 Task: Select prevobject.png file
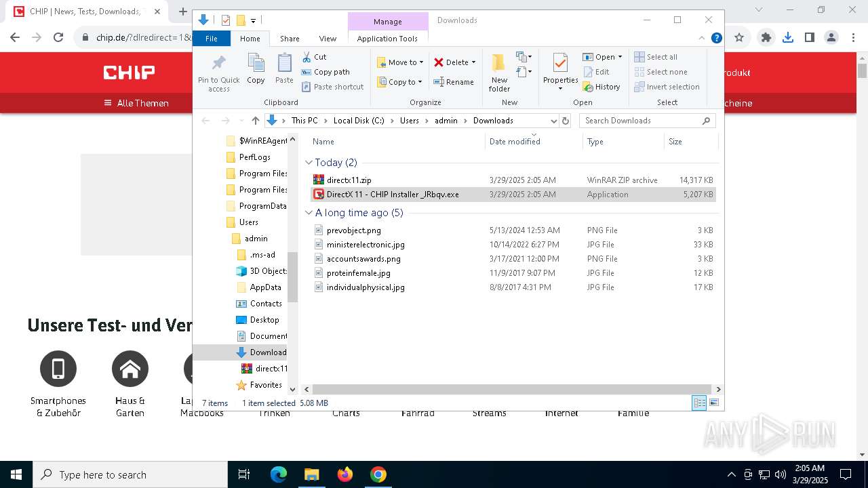pyautogui.click(x=513, y=230)
